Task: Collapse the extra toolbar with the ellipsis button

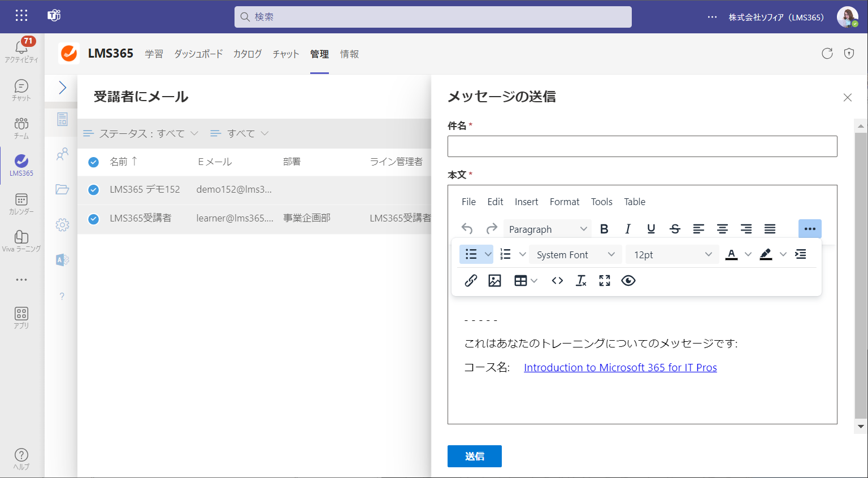Action: [810, 229]
